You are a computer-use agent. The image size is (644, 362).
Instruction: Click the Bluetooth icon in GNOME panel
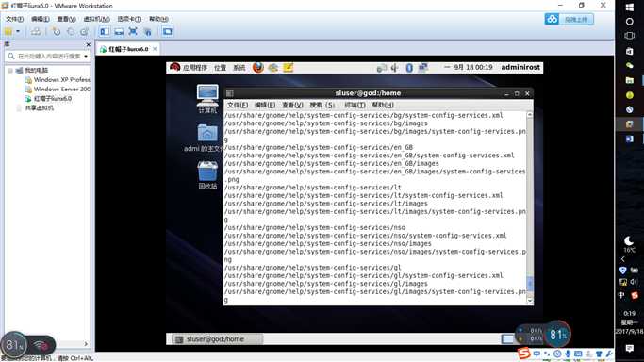click(409, 68)
